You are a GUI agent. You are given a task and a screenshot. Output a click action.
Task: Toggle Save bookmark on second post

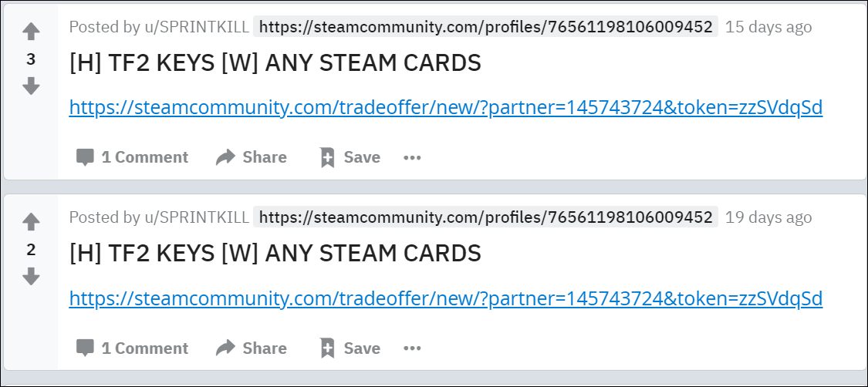(x=327, y=348)
